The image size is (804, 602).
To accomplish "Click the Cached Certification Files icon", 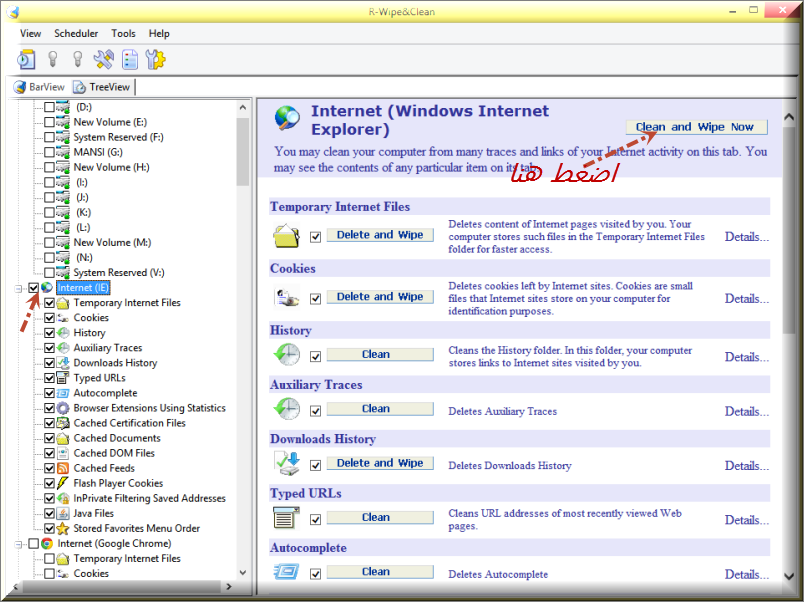I will tap(63, 423).
